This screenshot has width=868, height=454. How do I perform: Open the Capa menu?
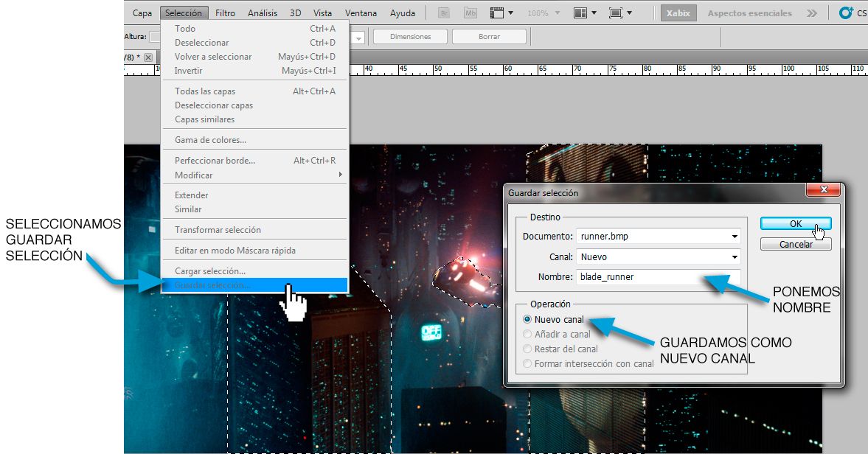pos(142,13)
